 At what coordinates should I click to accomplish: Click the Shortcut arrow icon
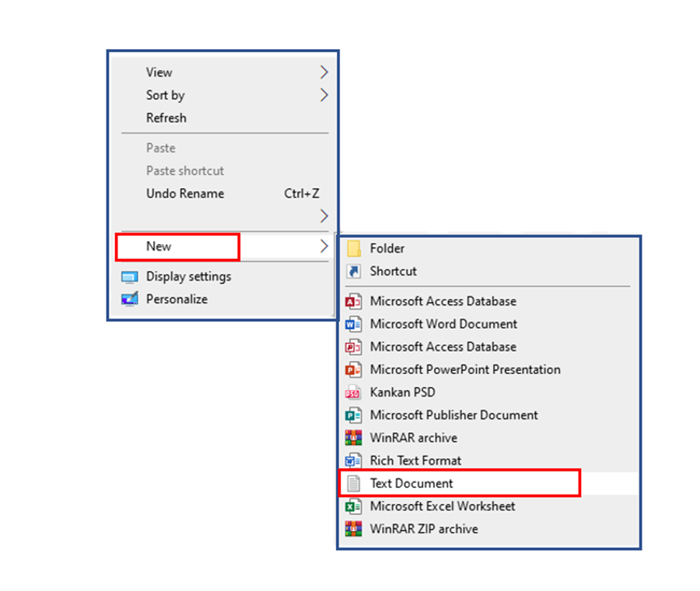[x=355, y=271]
